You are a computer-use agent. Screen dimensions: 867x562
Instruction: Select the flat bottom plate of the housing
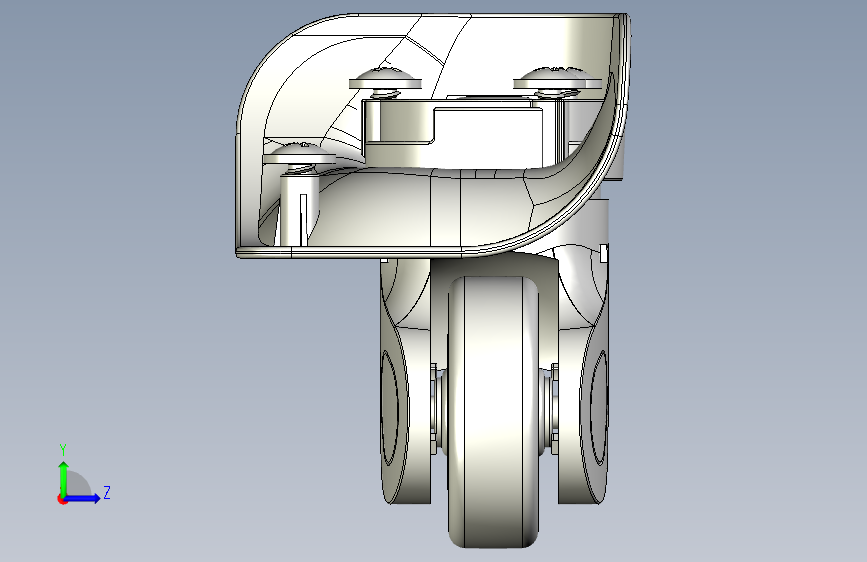pyautogui.click(x=349, y=253)
